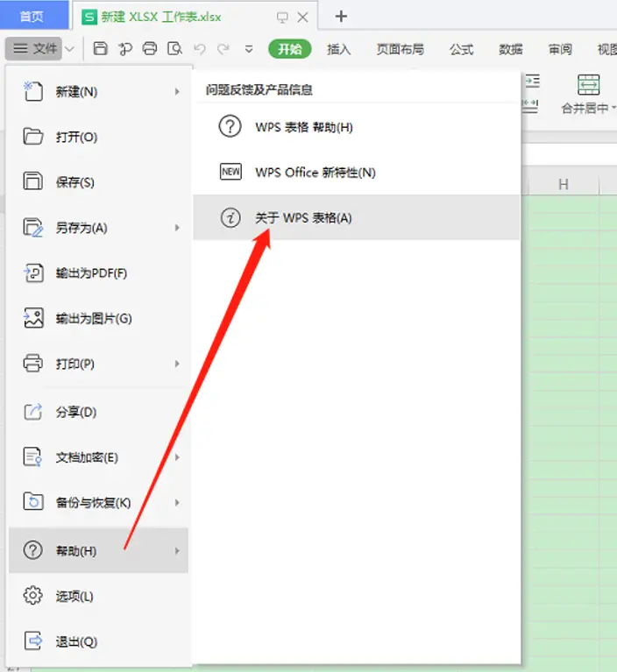Screen dimensions: 617x672
Task: Click the save icon in quick toolbar
Action: 100,48
